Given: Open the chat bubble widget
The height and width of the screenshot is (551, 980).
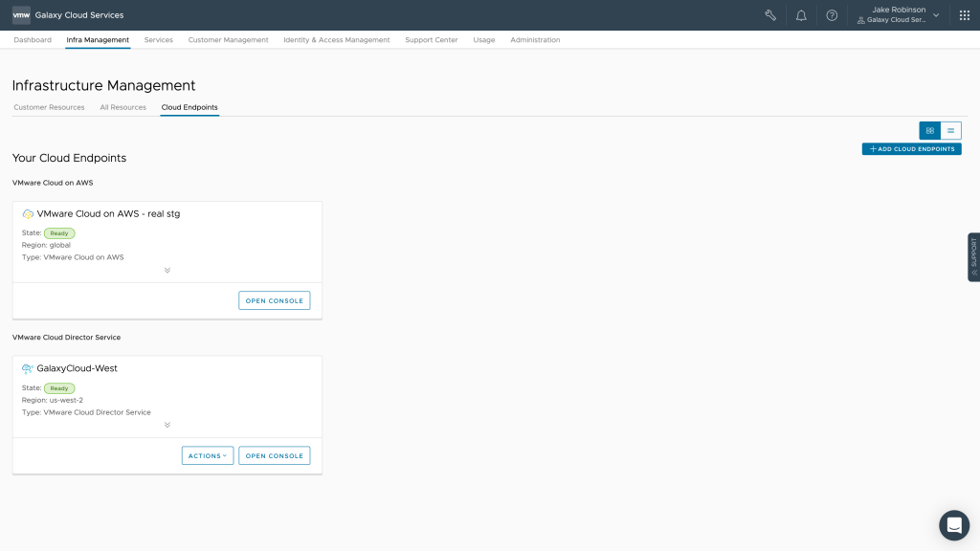Looking at the screenshot, I should pos(954,525).
